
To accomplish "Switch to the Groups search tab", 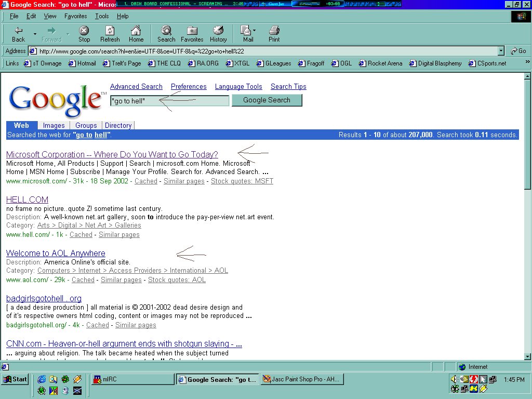I will pos(86,125).
